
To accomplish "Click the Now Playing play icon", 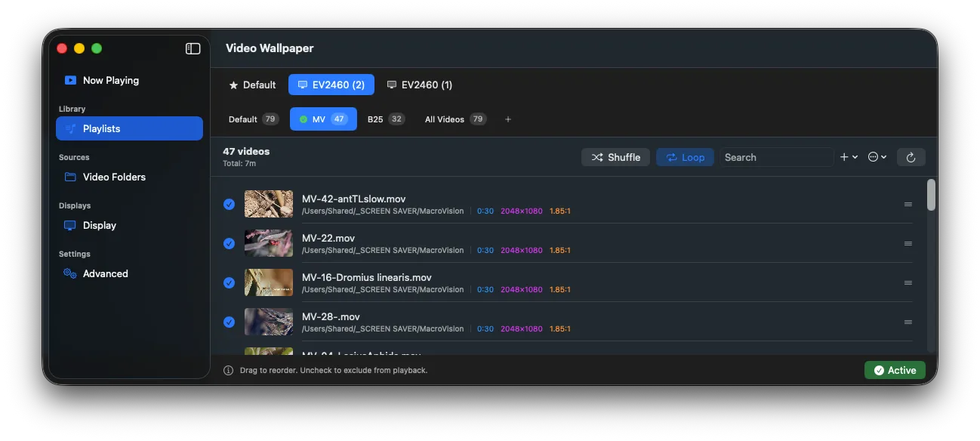I will 70,80.
